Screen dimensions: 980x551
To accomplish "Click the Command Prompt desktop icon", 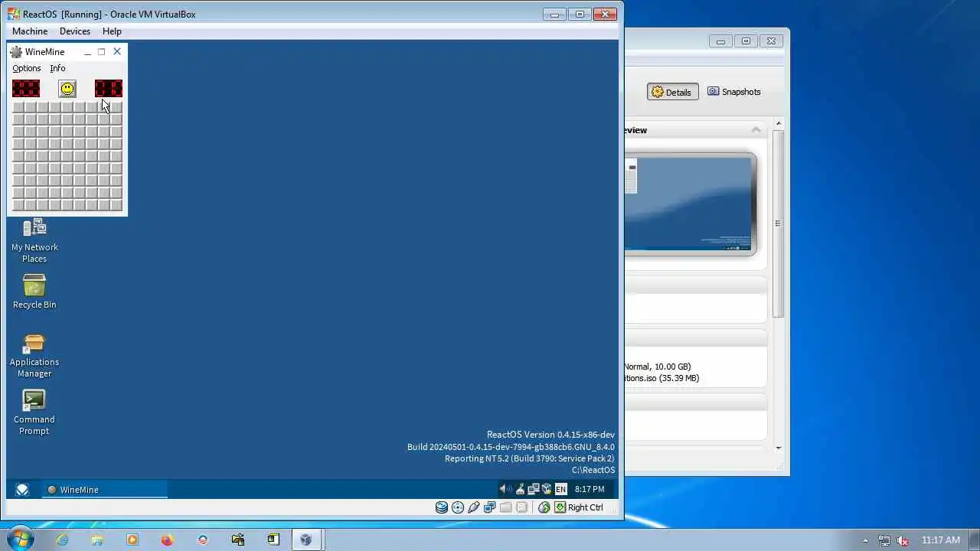I will 34,413.
